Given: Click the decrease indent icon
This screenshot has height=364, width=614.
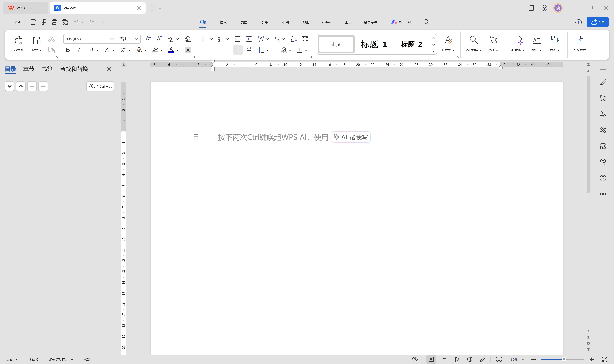Looking at the screenshot, I should 238,39.
